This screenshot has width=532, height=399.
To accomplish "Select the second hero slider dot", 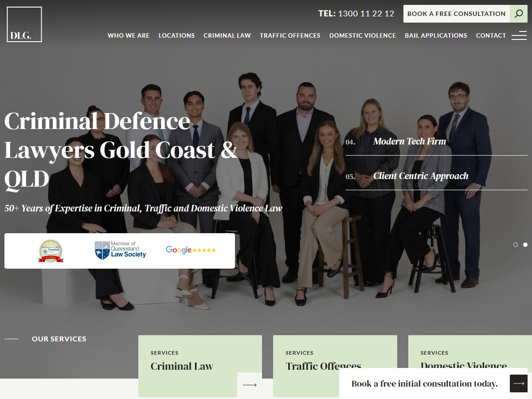I will tap(525, 245).
